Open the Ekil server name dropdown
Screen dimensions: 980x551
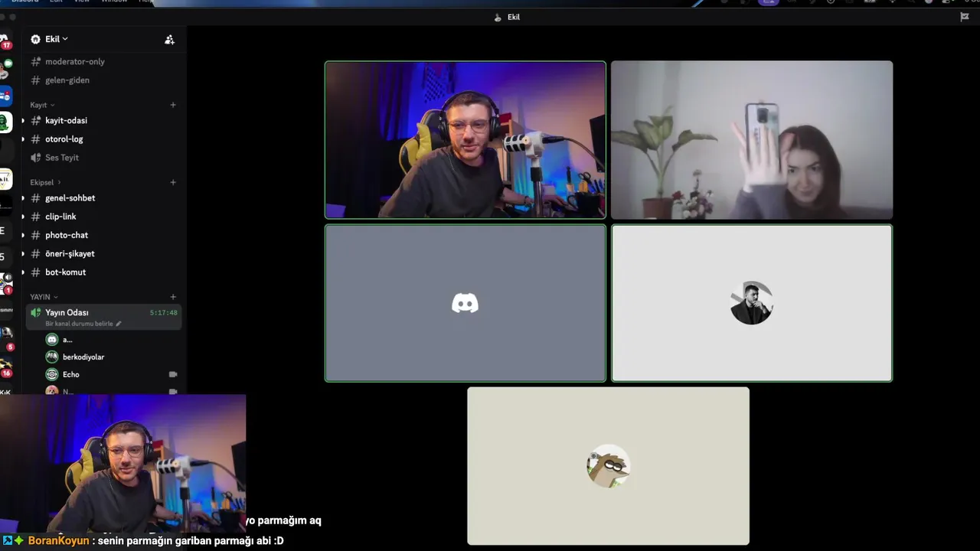(56, 39)
